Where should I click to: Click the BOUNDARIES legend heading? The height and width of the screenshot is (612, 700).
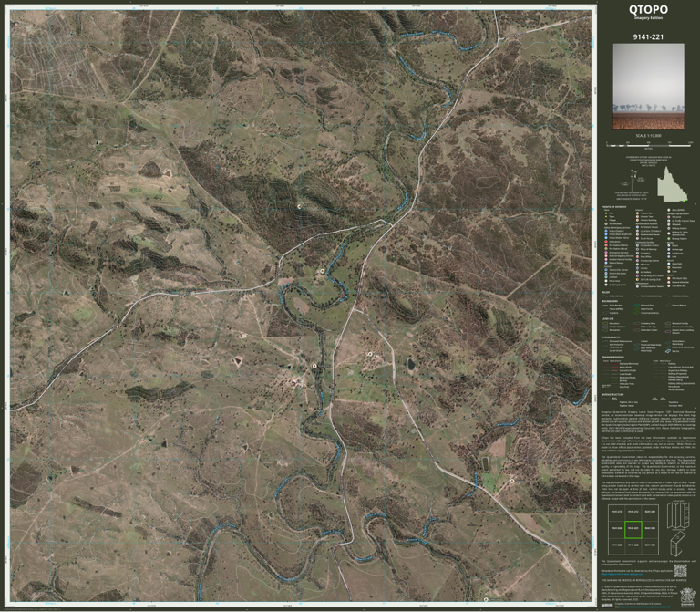[610, 301]
